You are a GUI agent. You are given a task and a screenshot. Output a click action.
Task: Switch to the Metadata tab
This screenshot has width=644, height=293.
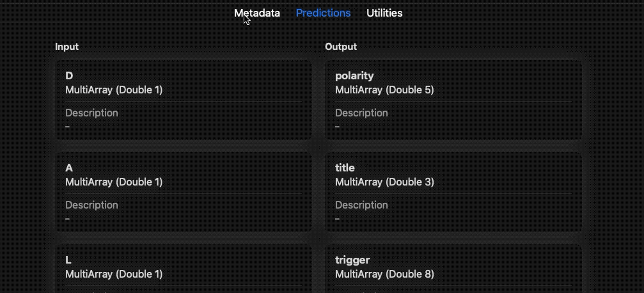(x=257, y=13)
